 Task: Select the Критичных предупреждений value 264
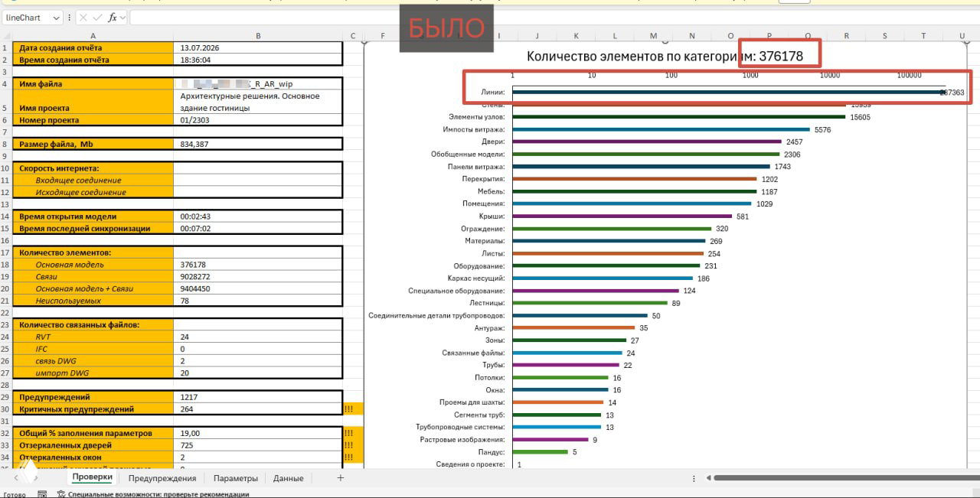pyautogui.click(x=258, y=409)
